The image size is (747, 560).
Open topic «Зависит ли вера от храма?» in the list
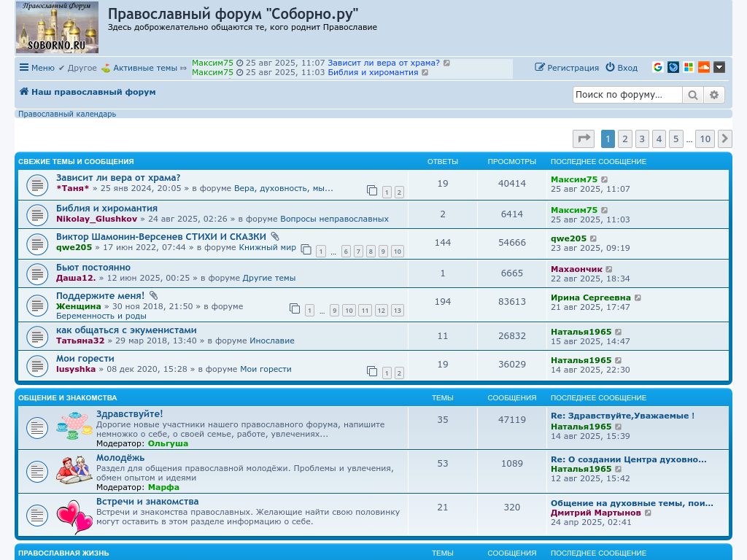pos(118,177)
